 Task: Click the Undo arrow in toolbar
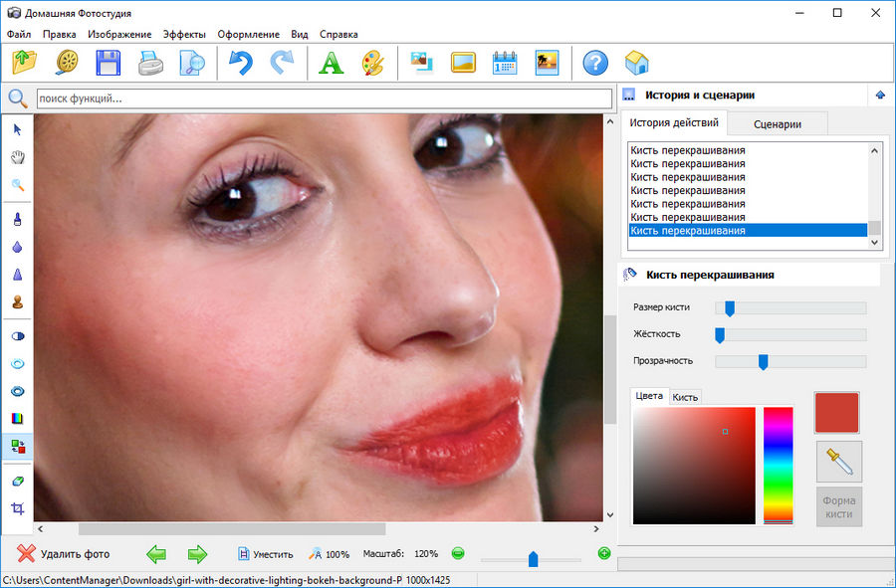[240, 64]
